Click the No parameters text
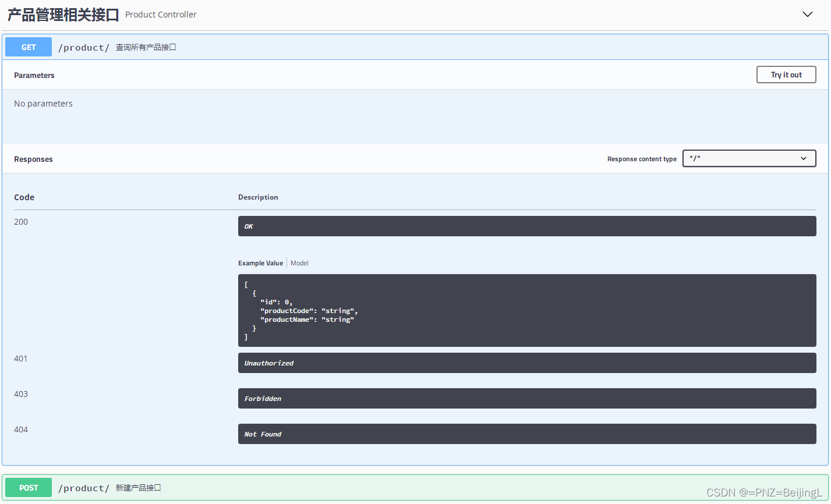This screenshot has height=504, width=831. (43, 104)
